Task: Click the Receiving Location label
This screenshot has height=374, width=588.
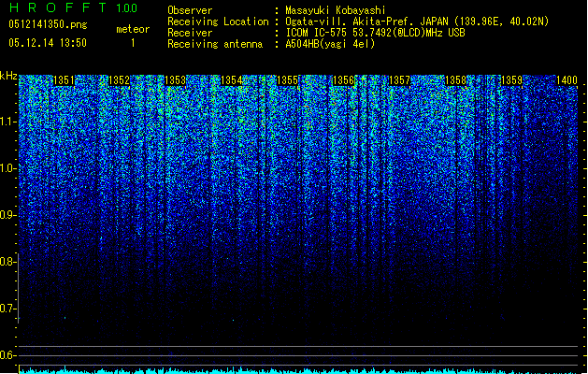Action: (218, 22)
